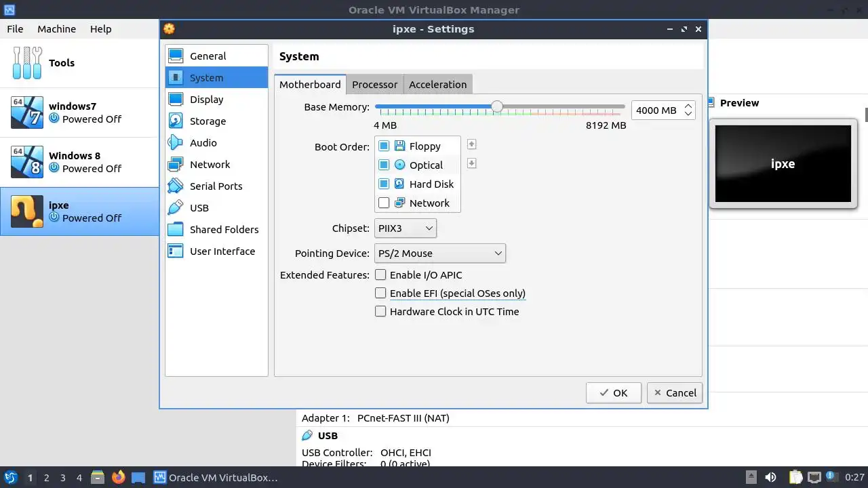Screen dimensions: 868x488
Task: Click the base memory value field
Action: point(657,110)
